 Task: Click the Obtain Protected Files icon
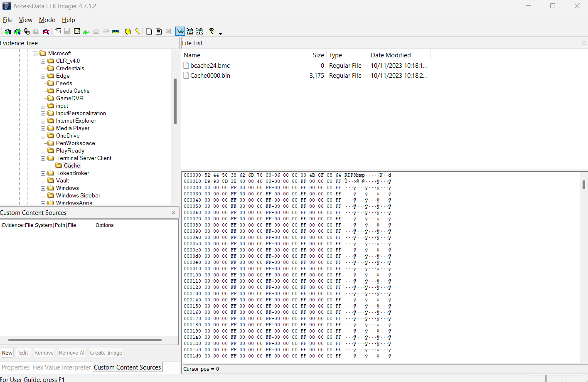click(x=128, y=31)
